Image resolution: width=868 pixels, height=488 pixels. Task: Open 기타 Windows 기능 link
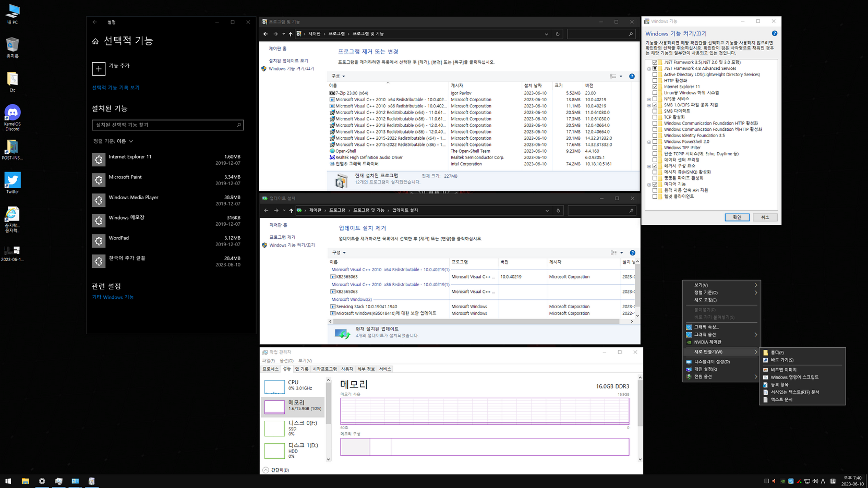pyautogui.click(x=113, y=297)
